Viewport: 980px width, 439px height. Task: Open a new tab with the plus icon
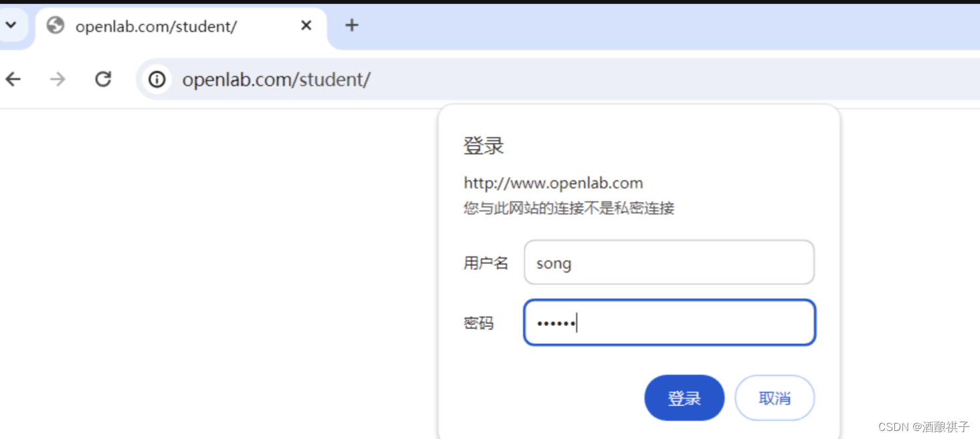tap(351, 25)
